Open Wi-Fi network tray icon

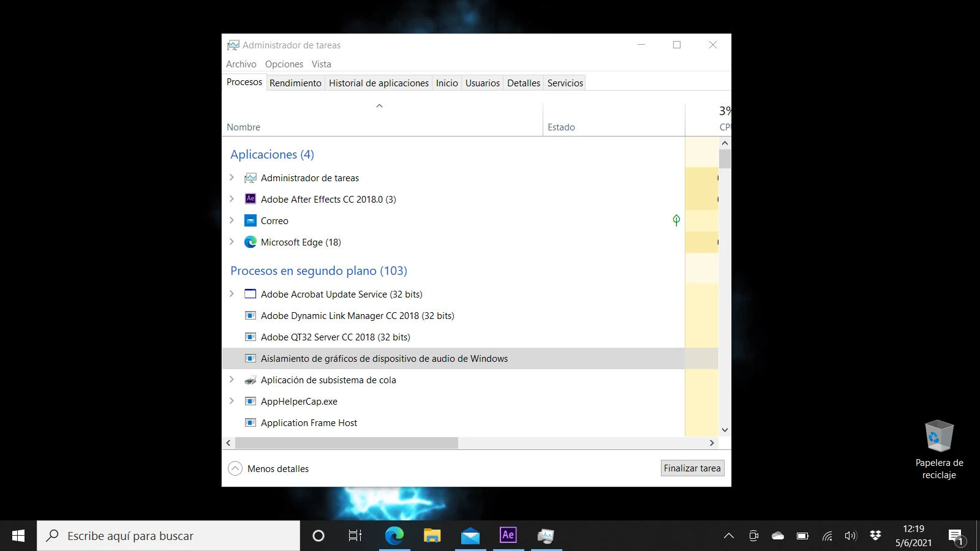827,536
